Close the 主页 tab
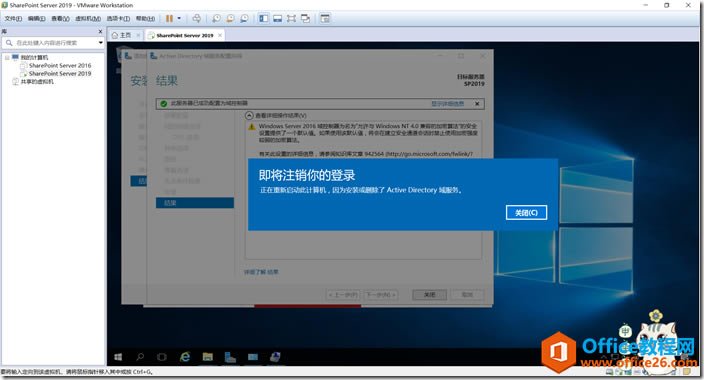Screen dimensions: 704x380 coord(138,35)
